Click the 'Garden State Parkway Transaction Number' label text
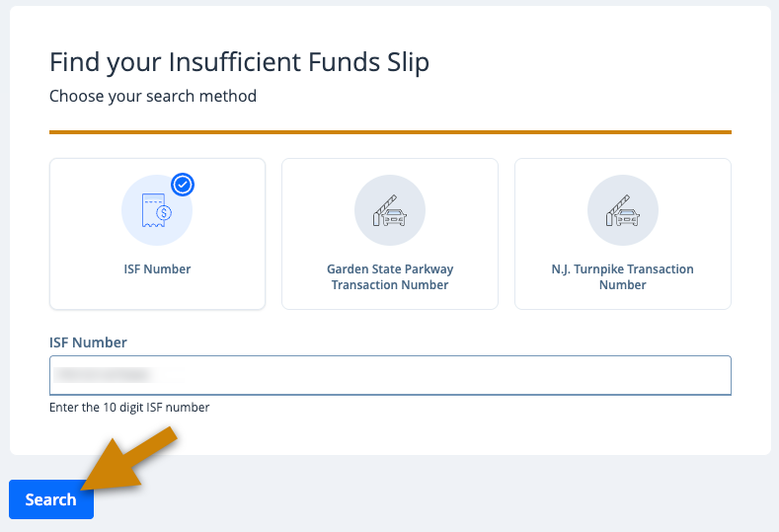 click(x=390, y=277)
